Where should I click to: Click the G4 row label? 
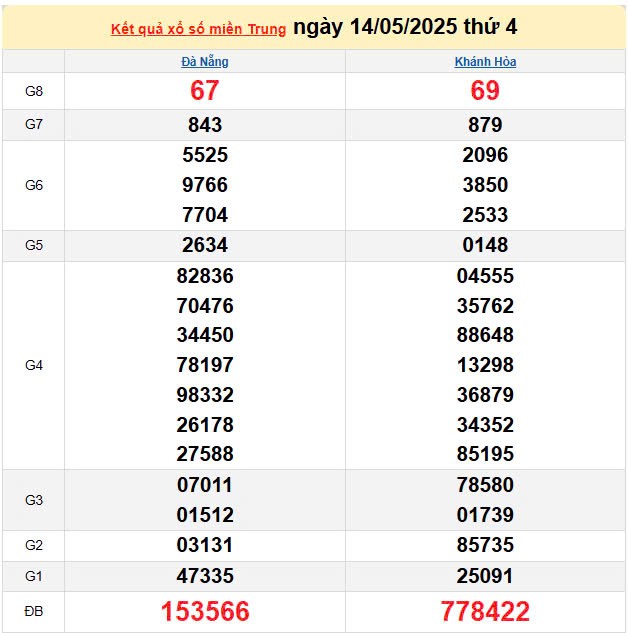(34, 365)
